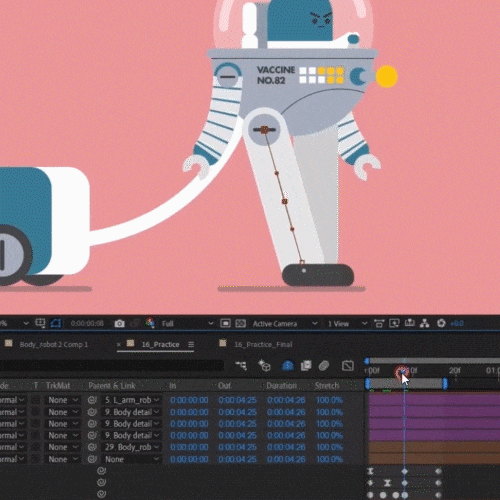Switch to the Body_robot 2 Comp 1 tab
This screenshot has height=500, width=500.
coord(54,344)
